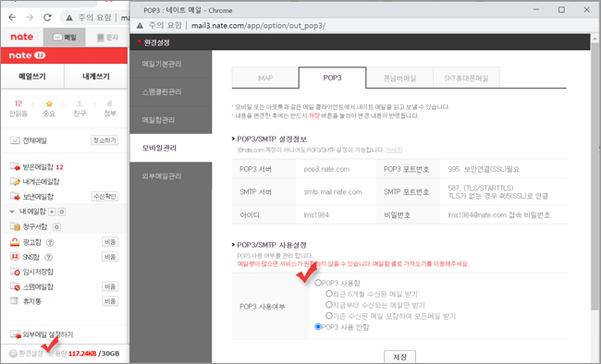
Task: Select 메일기본관리 in settings sidebar
Action: click(x=171, y=64)
